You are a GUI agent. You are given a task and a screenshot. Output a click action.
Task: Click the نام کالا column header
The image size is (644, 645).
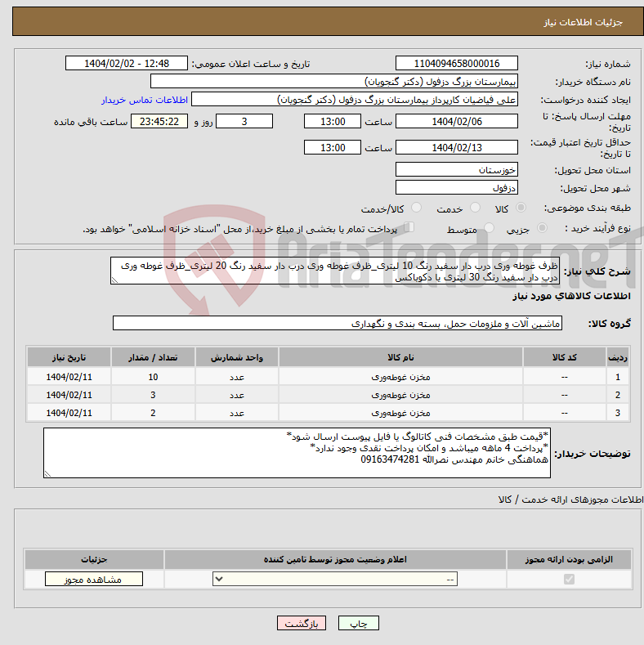400,357
